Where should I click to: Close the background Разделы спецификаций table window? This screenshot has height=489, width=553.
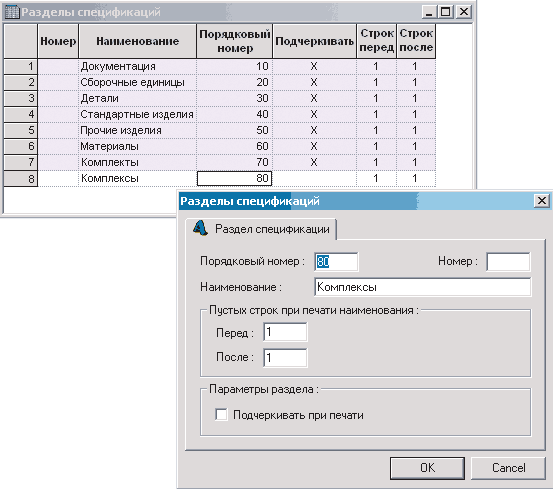pos(464,12)
